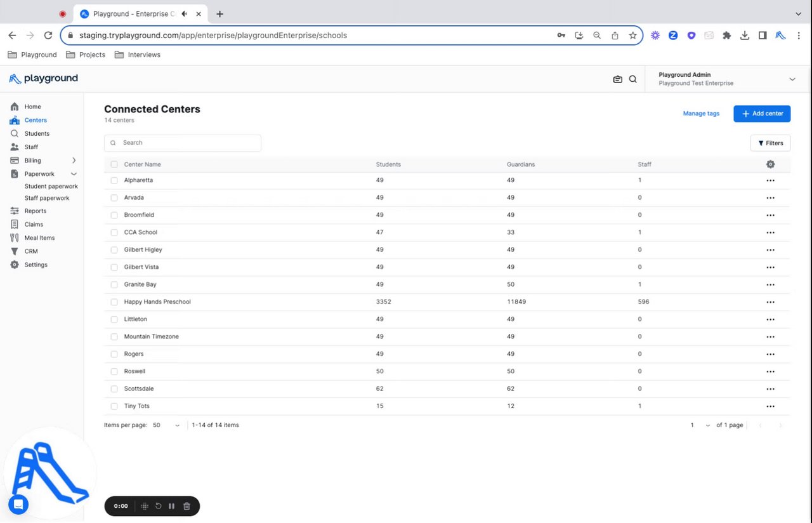Go to Students in the sidebar
The width and height of the screenshot is (812, 523).
tap(37, 134)
